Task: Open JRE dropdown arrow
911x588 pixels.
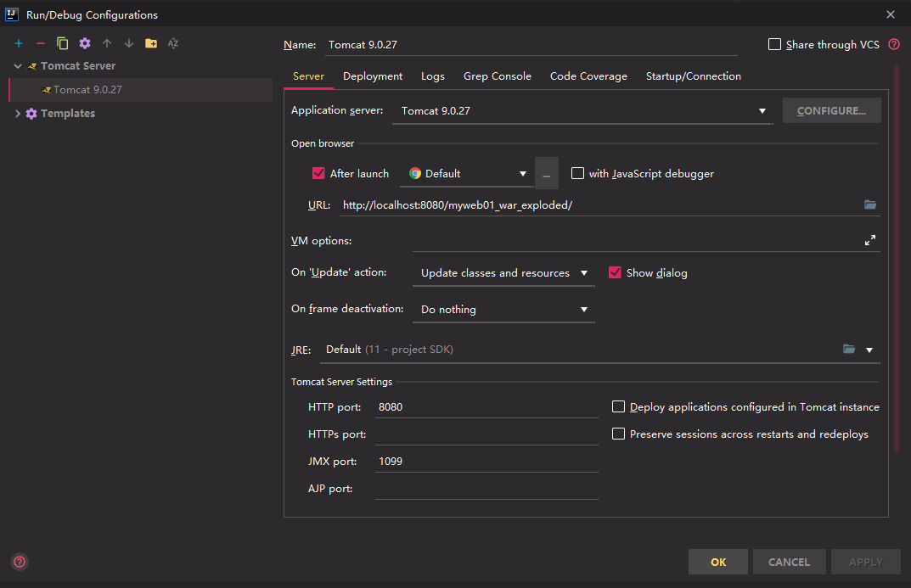Action: click(869, 350)
